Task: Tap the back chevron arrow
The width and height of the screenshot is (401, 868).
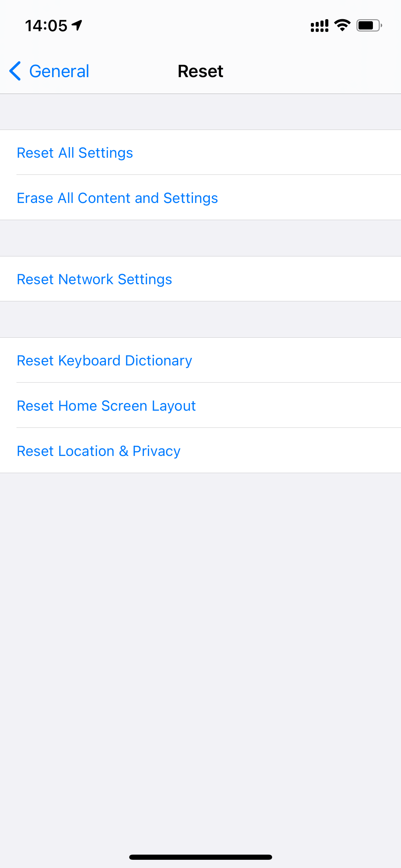Action: [15, 71]
